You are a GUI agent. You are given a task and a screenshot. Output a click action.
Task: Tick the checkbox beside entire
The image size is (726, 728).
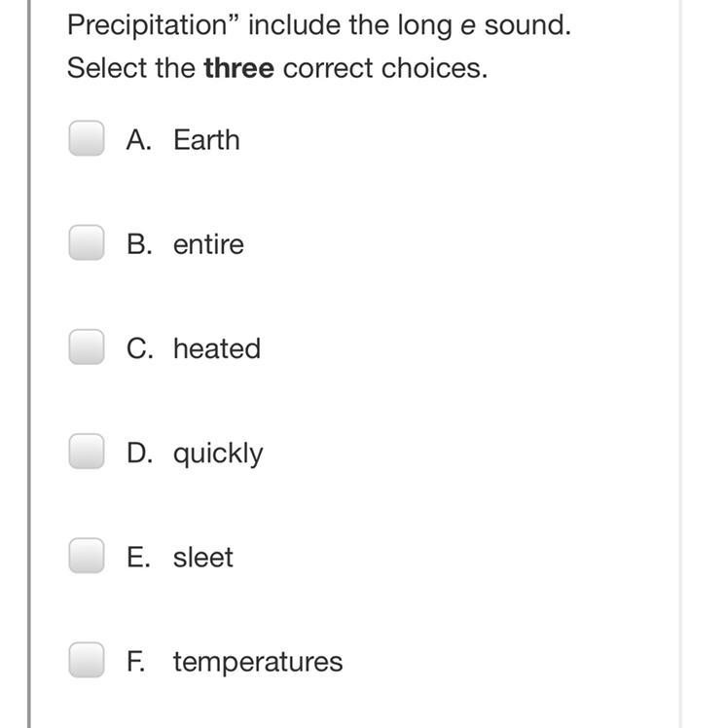coord(86,243)
